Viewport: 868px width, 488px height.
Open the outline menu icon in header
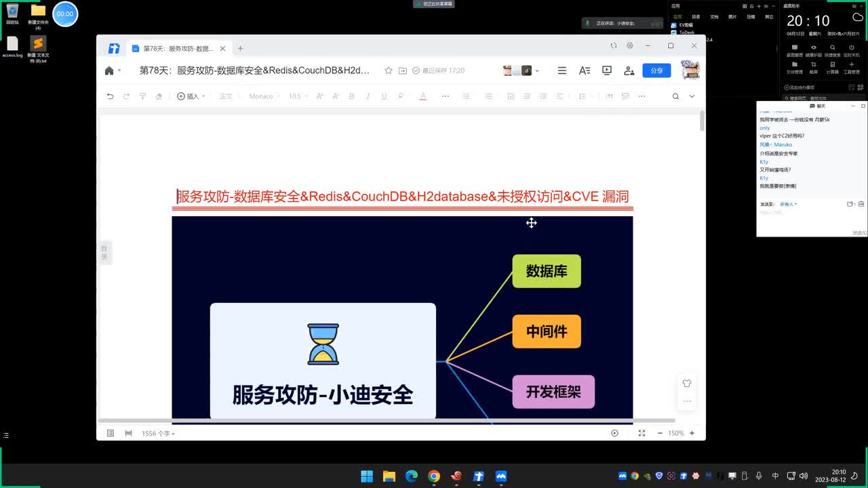click(561, 70)
